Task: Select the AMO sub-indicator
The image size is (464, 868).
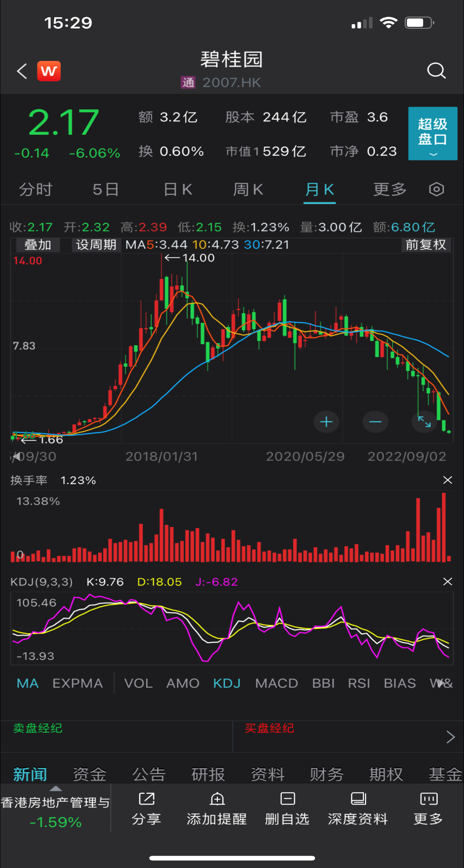Action: coord(183,683)
